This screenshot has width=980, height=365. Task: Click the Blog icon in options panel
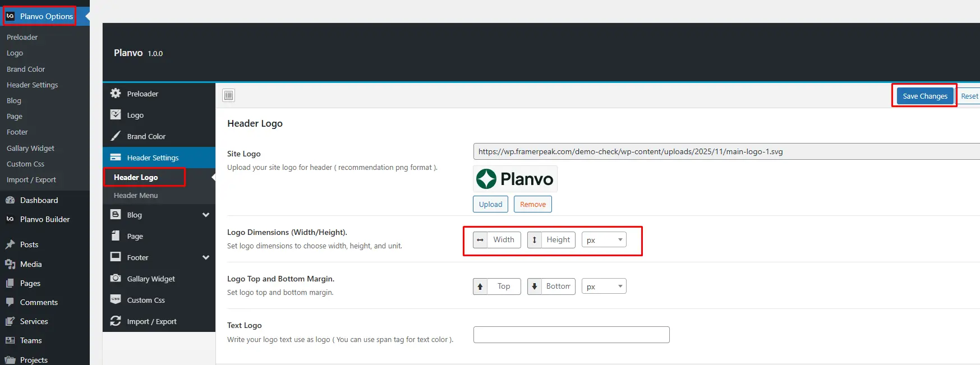116,214
